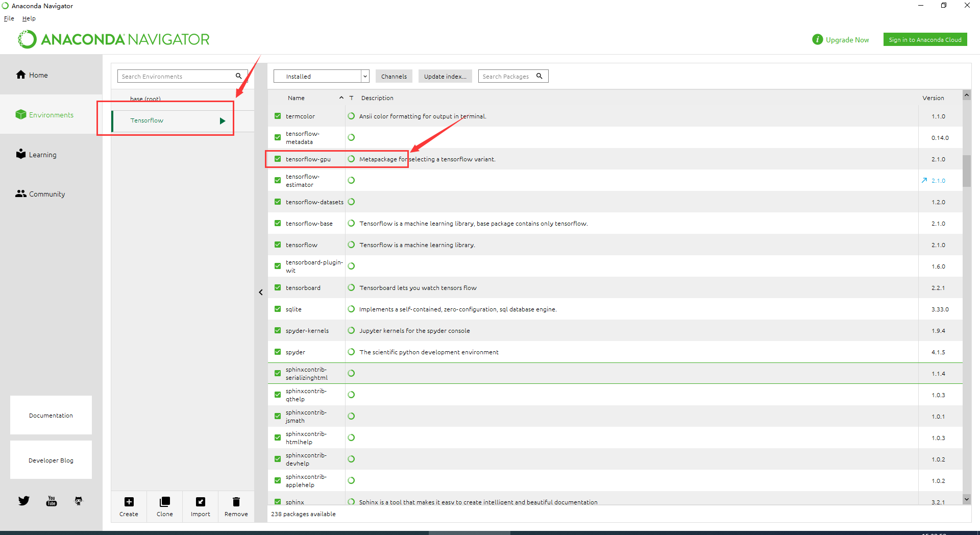Click the Upgrade Now link
Viewport: 980px width, 535px height.
tap(847, 40)
